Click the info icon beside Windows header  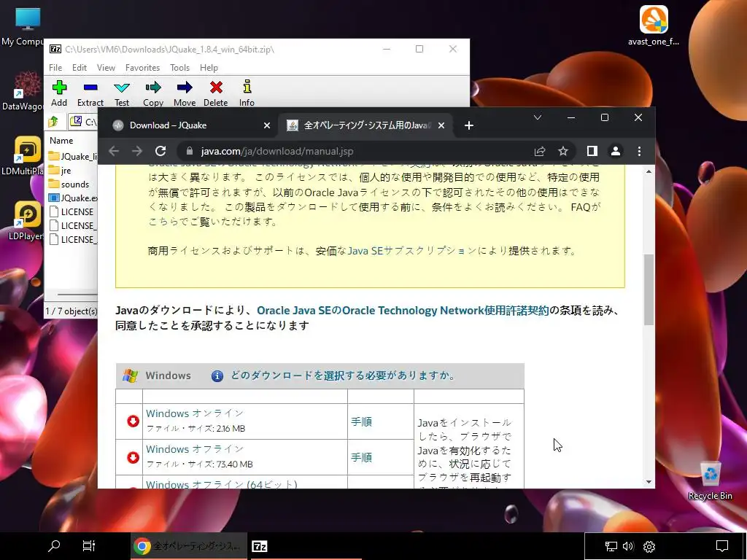(217, 376)
